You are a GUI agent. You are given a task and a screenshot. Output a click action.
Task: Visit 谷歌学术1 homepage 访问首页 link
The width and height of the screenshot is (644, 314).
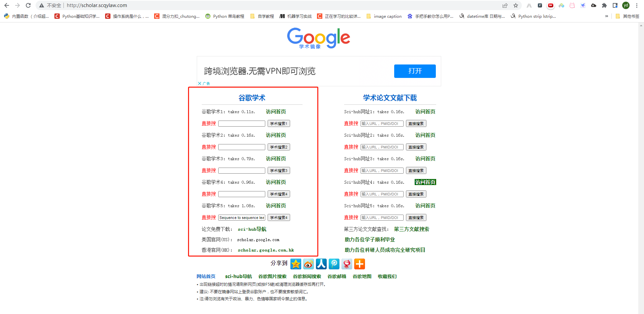click(276, 112)
